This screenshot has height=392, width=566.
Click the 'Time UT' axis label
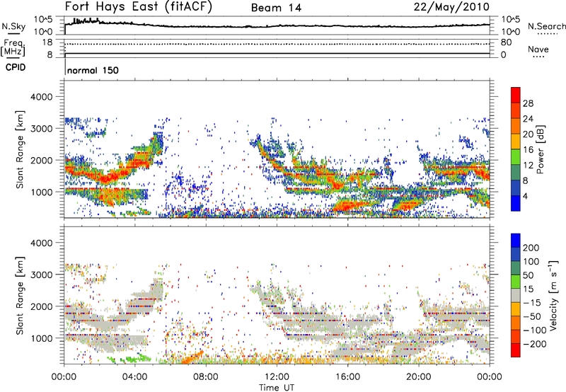point(277,388)
